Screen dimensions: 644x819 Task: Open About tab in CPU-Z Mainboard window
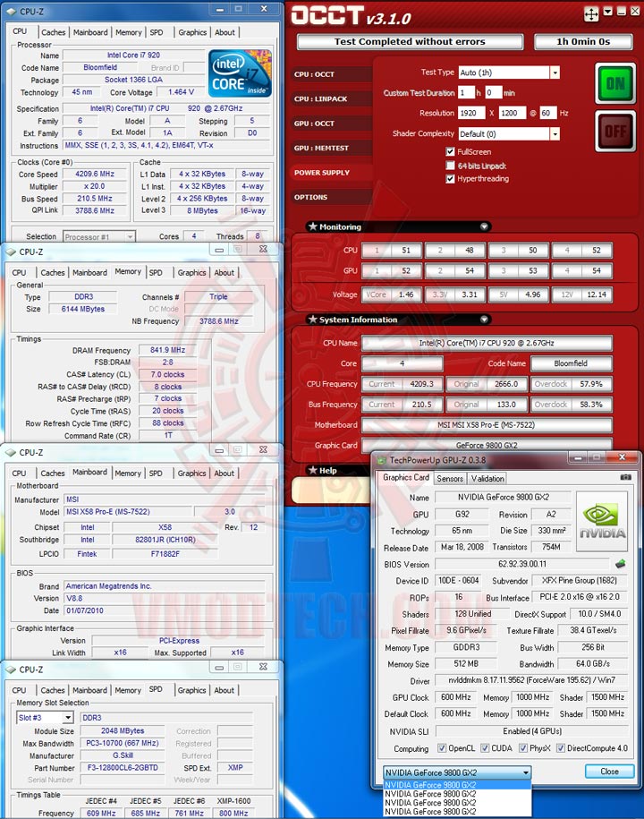[224, 473]
